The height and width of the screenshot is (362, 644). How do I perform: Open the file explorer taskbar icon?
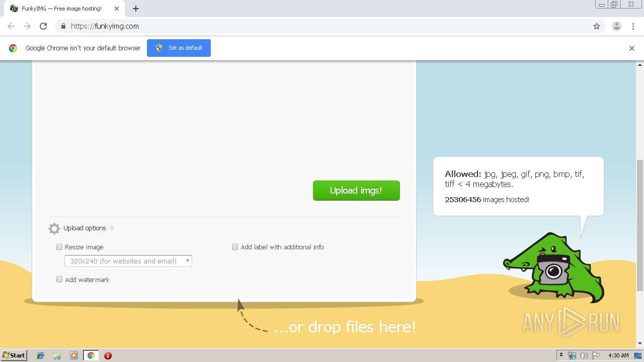point(57,355)
